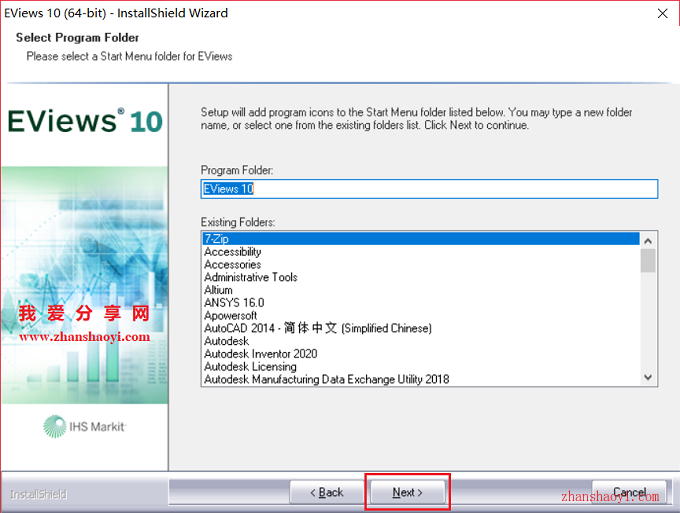Go back with the Back button
This screenshot has width=680, height=513.
(x=327, y=492)
